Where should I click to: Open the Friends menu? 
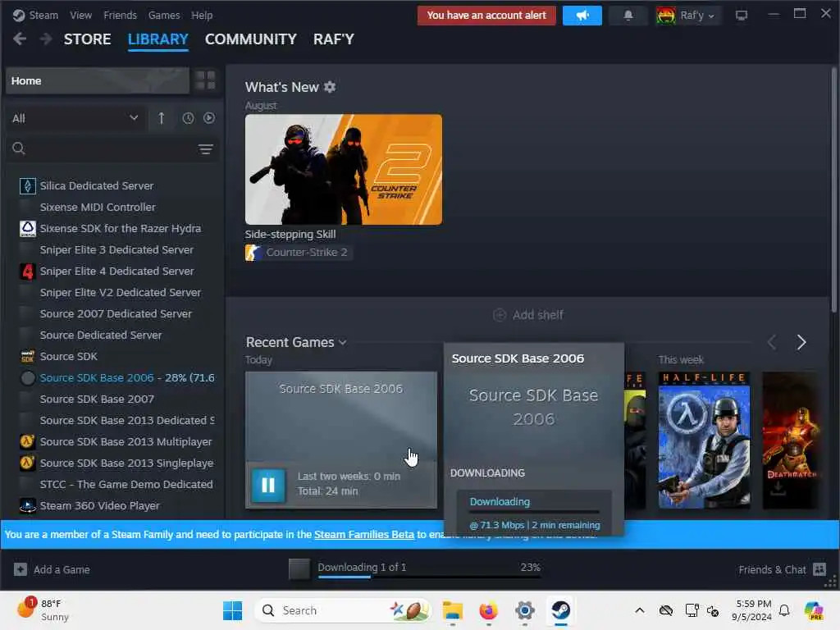pos(120,15)
